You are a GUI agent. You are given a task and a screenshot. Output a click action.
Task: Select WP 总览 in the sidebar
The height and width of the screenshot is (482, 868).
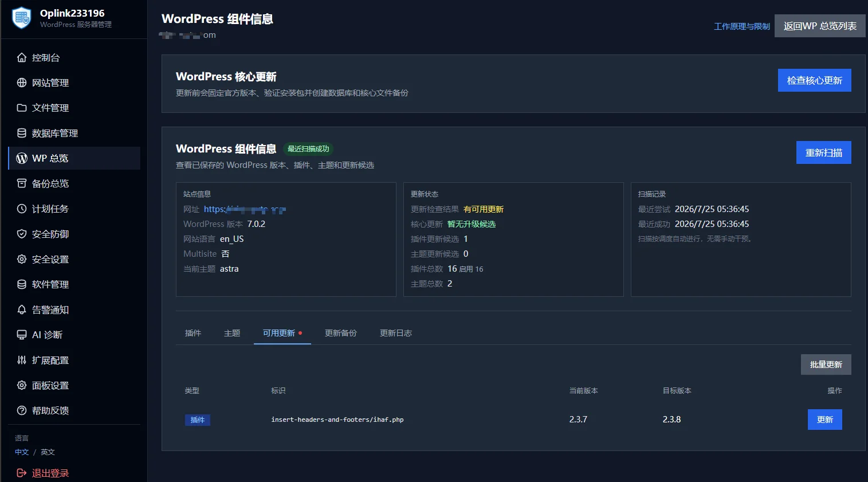pos(74,158)
